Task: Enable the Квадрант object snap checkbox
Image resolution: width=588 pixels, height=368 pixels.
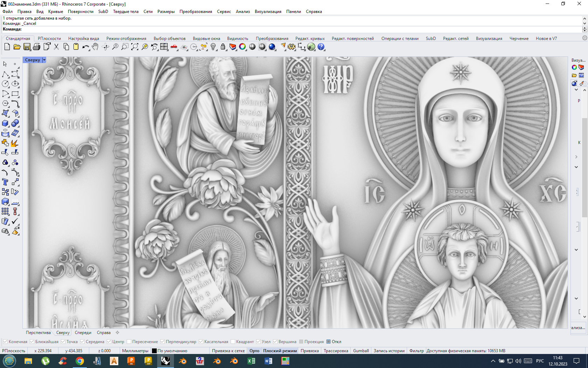Action: pos(233,342)
